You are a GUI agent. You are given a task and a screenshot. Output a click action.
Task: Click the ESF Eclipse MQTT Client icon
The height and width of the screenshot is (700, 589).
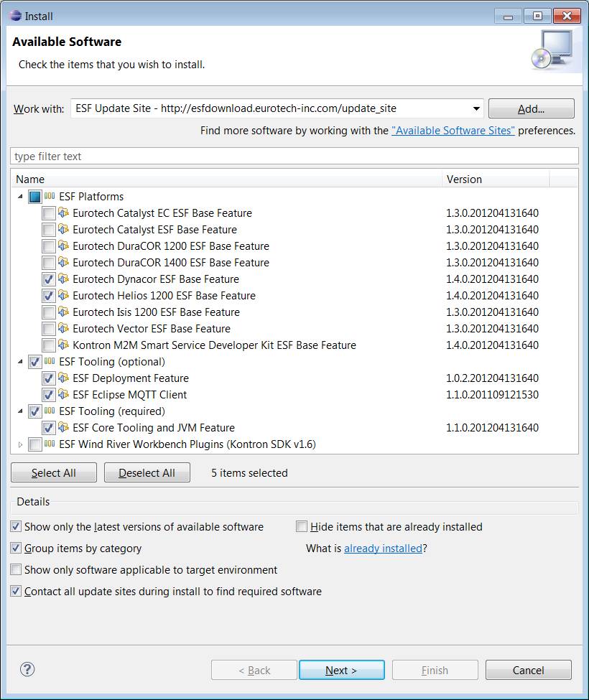(64, 395)
